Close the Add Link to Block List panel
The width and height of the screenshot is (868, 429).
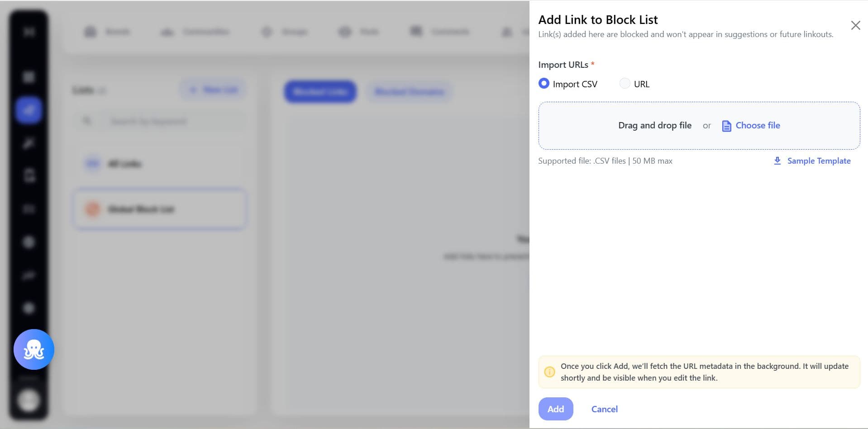[x=855, y=25]
